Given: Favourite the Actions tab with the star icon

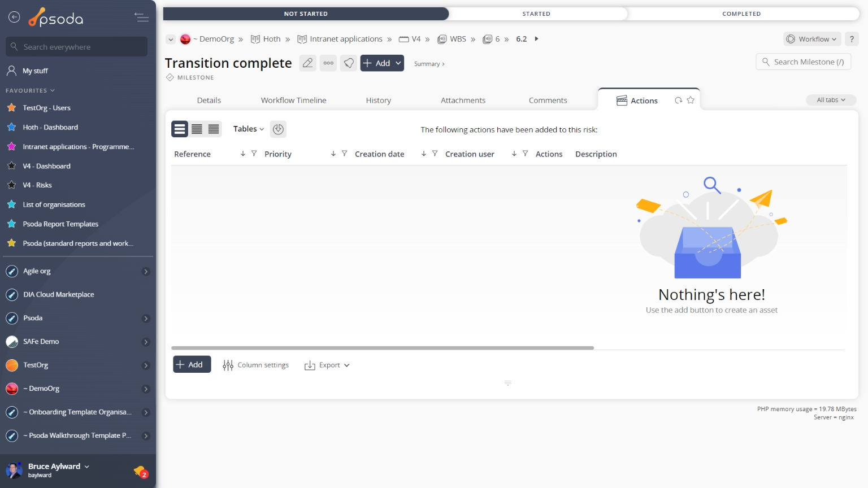Looking at the screenshot, I should (x=691, y=100).
